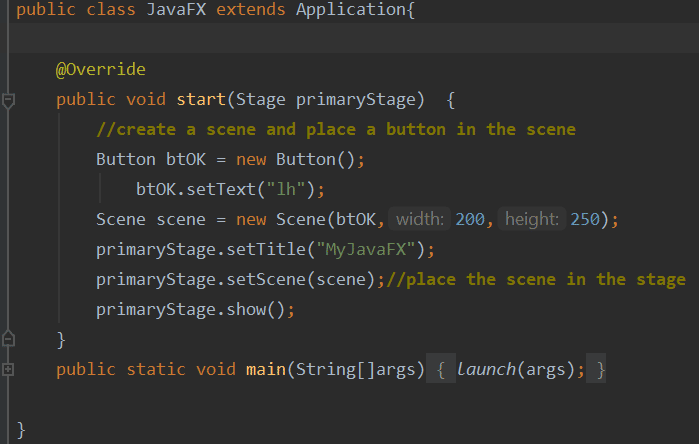Click the "MyJavaFX" title string
The height and width of the screenshot is (444, 699).
tap(366, 249)
